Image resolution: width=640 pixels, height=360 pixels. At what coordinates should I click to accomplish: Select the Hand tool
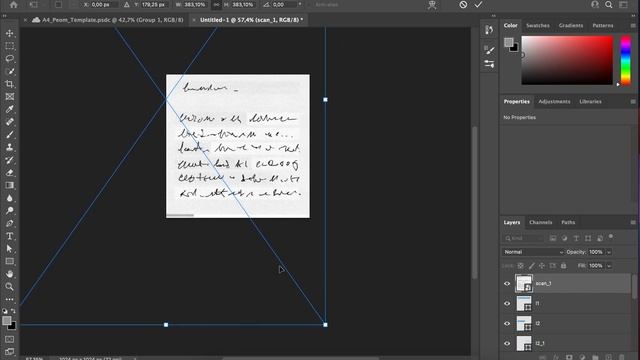point(9,274)
